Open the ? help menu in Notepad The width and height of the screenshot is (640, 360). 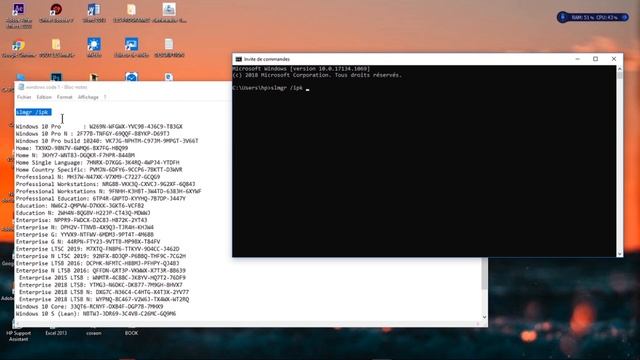(x=105, y=97)
